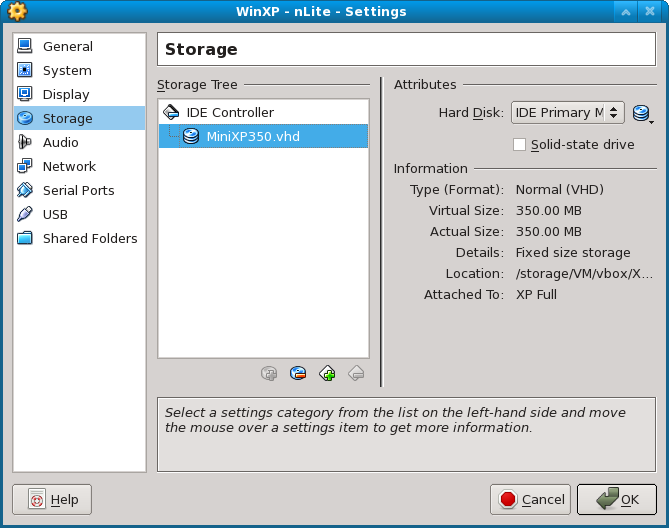This screenshot has height=528, width=669.
Task: Confirm settings with the OK button
Action: (x=617, y=499)
